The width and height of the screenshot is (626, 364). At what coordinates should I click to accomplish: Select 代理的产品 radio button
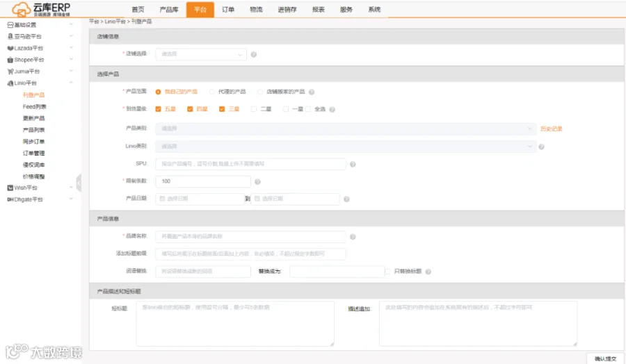tap(212, 92)
